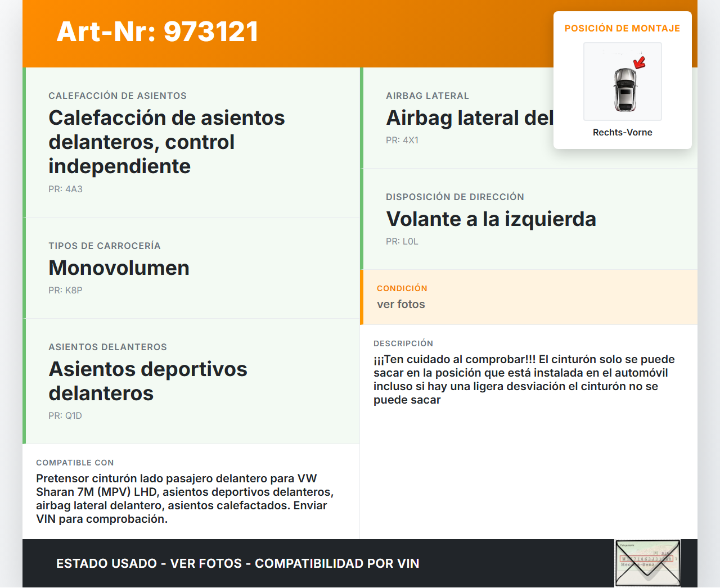
Task: Select the Monovolumen value
Action: point(119,268)
